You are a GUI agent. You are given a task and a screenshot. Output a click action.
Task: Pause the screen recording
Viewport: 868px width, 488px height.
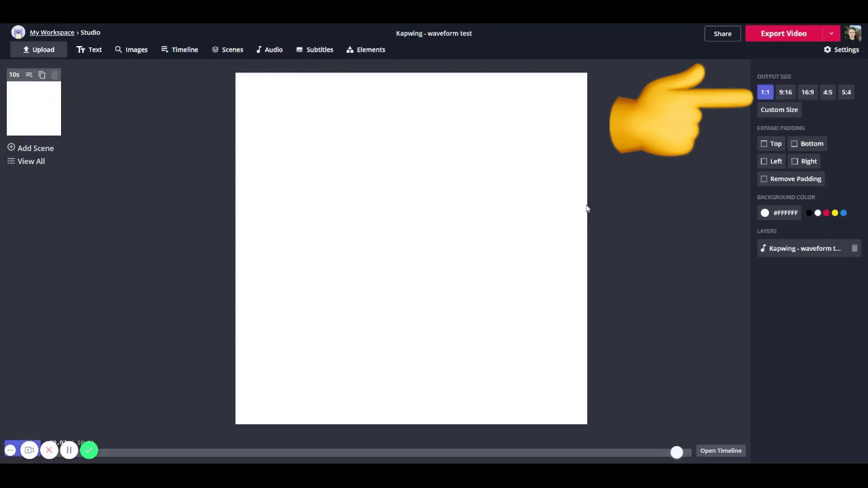[x=68, y=450]
